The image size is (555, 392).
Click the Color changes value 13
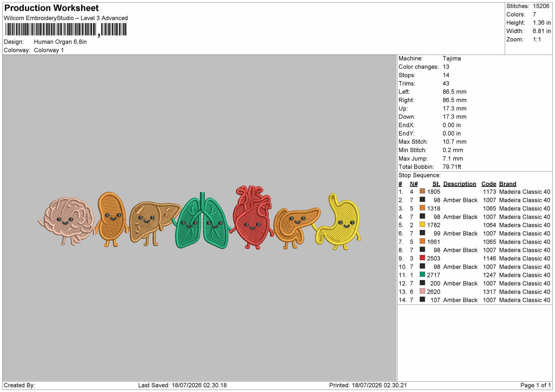click(446, 67)
